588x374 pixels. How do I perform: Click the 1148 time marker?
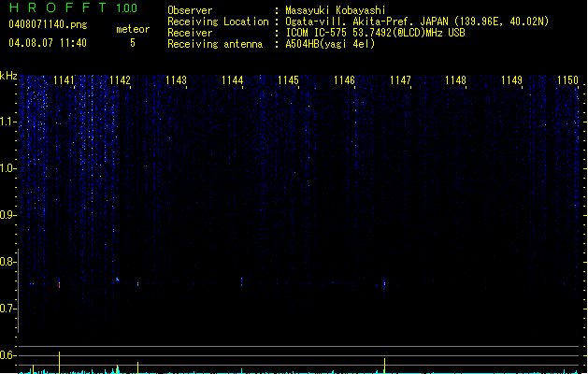(x=455, y=80)
